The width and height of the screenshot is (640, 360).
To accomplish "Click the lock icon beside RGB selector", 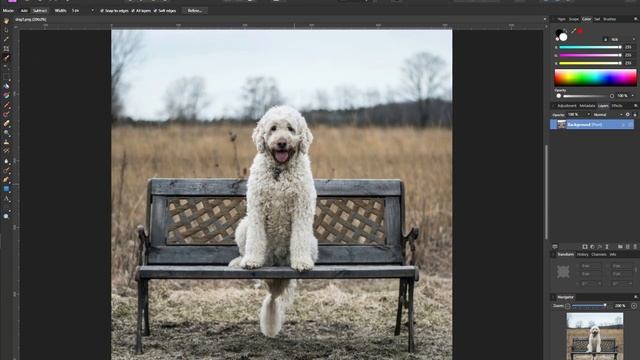I will click(x=605, y=40).
